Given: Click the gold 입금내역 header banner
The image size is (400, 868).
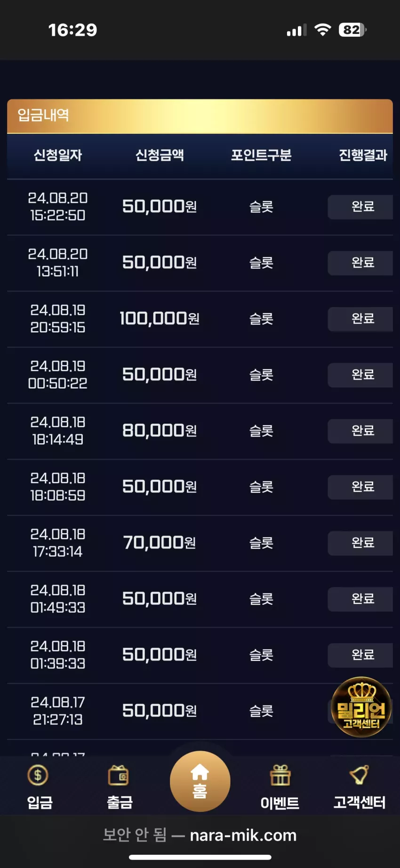Looking at the screenshot, I should coord(200,116).
